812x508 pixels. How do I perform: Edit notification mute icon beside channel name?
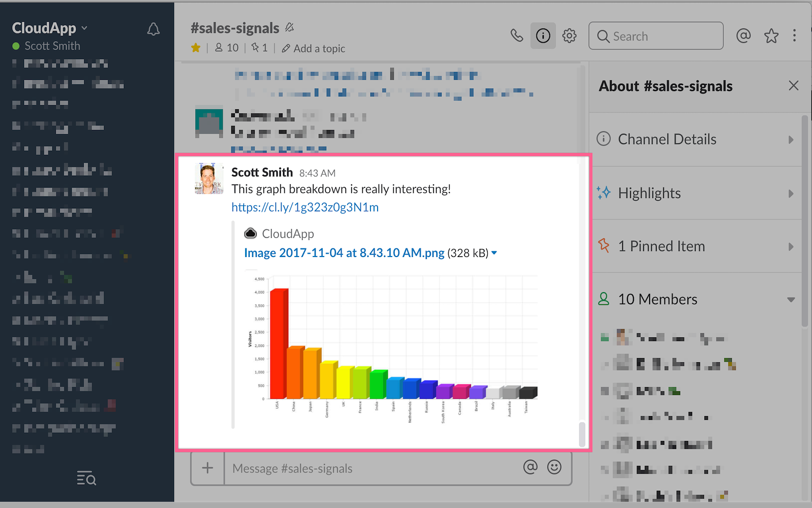(x=289, y=27)
